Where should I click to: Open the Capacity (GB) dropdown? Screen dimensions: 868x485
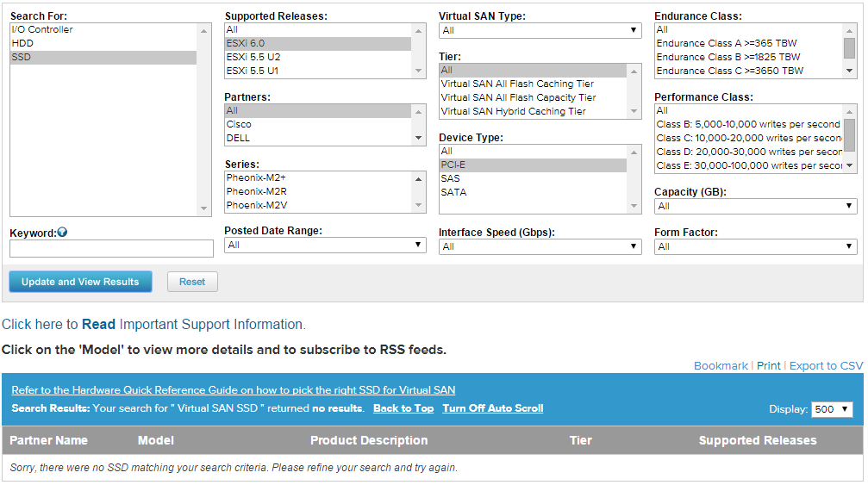(756, 206)
